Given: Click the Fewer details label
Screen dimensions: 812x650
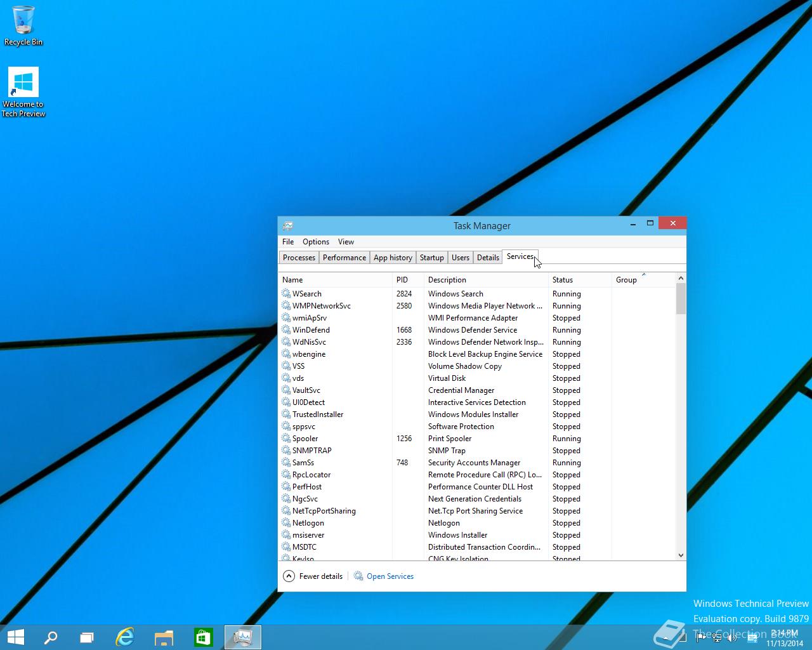Looking at the screenshot, I should click(x=321, y=576).
